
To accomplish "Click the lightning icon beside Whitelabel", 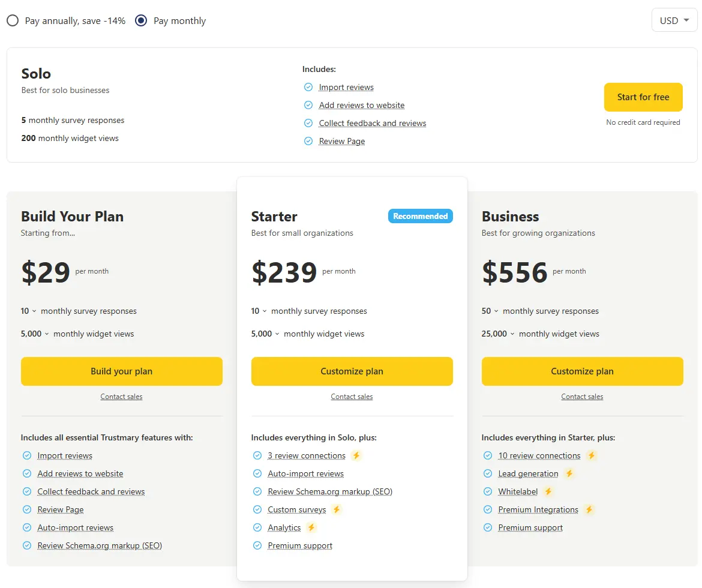I will pos(548,491).
